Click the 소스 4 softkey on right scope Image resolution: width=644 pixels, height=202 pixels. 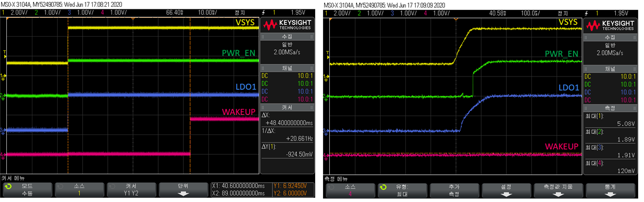click(x=349, y=189)
